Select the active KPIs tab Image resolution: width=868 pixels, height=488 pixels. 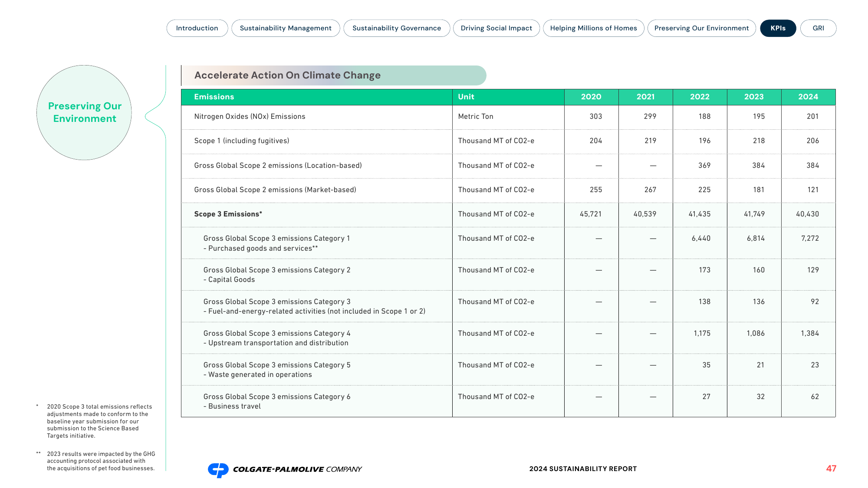pyautogui.click(x=778, y=28)
